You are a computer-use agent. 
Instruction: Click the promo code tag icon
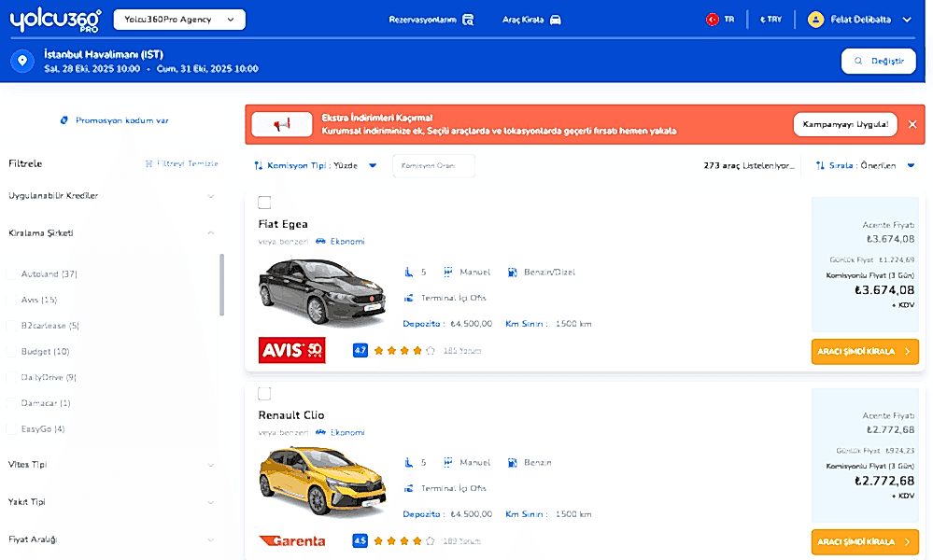point(64,120)
